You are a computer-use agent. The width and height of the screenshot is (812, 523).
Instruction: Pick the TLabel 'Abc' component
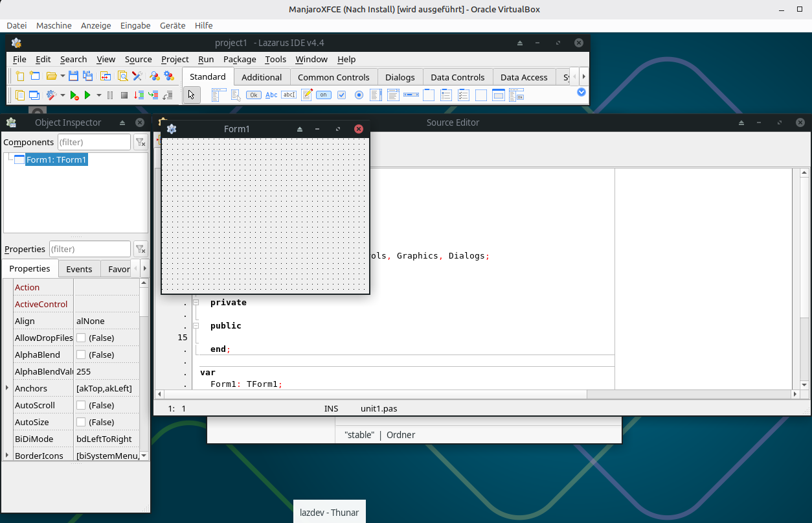pyautogui.click(x=271, y=95)
